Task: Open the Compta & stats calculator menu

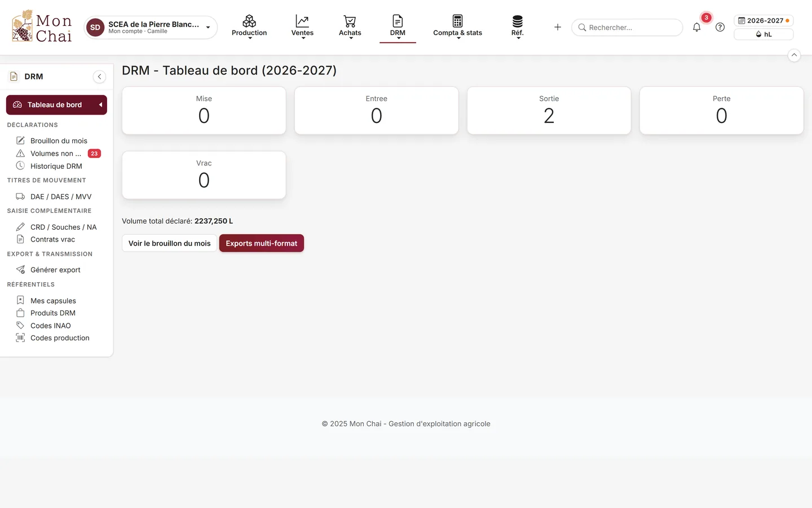Action: pyautogui.click(x=457, y=27)
